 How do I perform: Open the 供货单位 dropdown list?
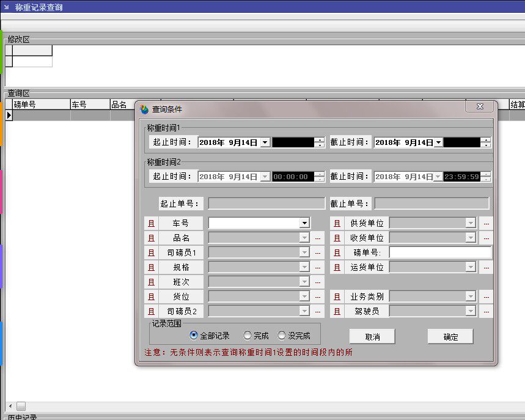[471, 223]
